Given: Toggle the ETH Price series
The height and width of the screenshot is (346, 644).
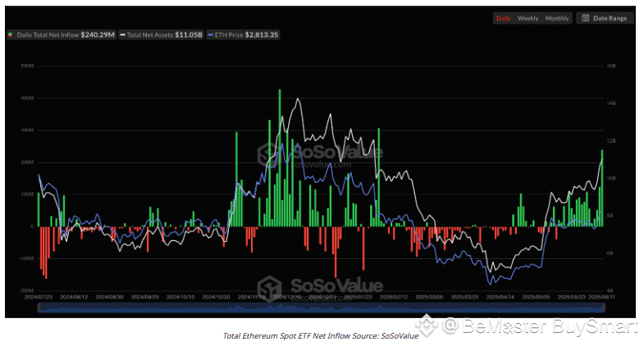Looking at the screenshot, I should click(243, 35).
